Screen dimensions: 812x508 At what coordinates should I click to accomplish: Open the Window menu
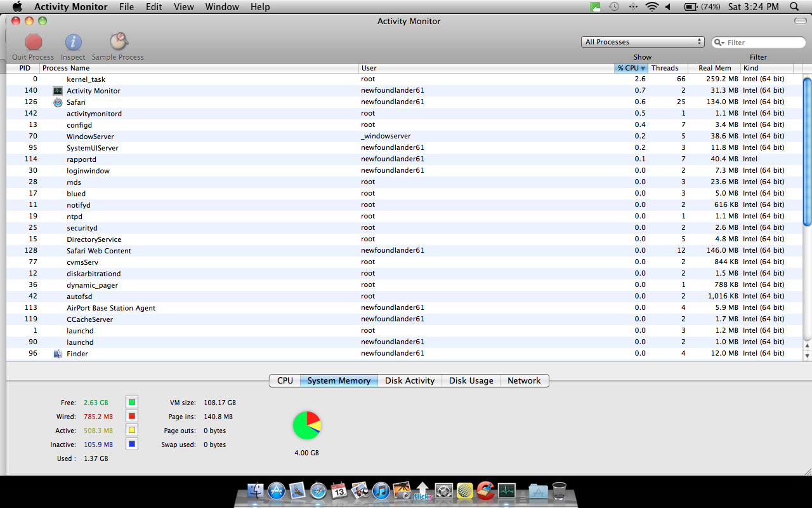(222, 7)
